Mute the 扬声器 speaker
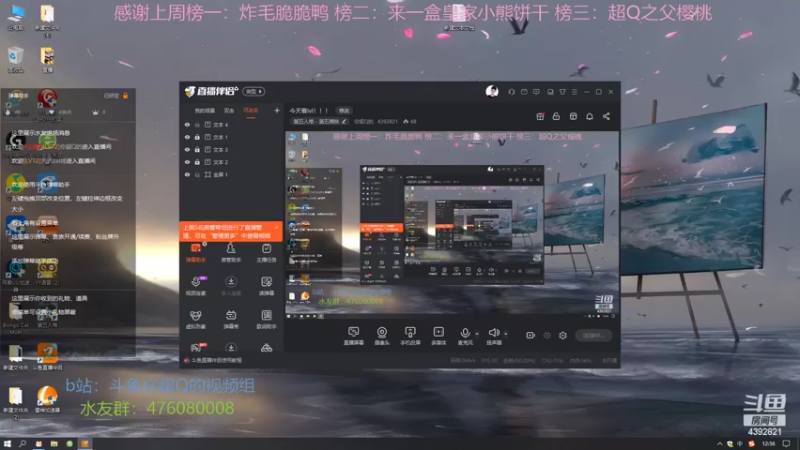This screenshot has width=800, height=450. click(493, 336)
